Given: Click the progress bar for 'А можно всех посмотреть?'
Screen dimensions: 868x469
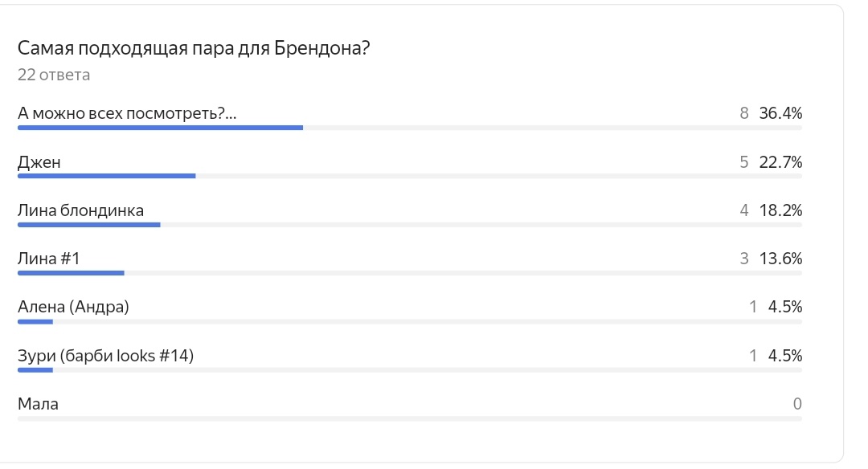Looking at the screenshot, I should 410,128.
